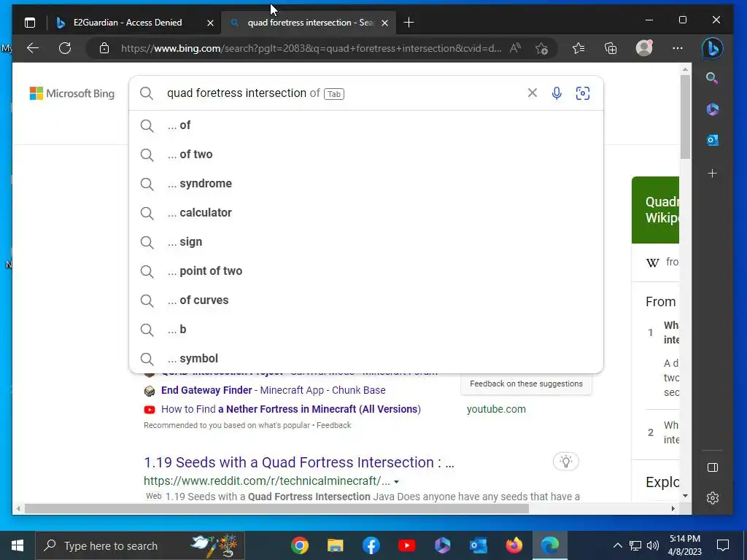Open the youtube.com link
Screen dimensions: 747x560
click(x=496, y=409)
